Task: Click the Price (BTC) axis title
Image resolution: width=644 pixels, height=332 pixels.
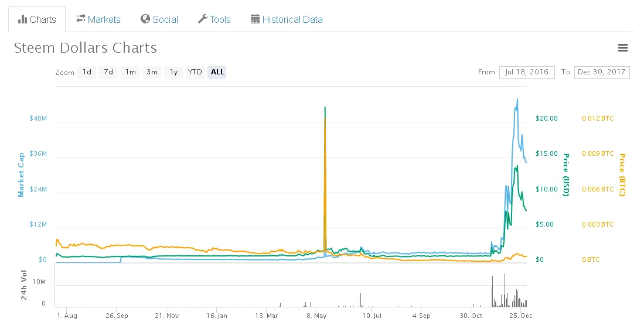Action: pos(622,174)
